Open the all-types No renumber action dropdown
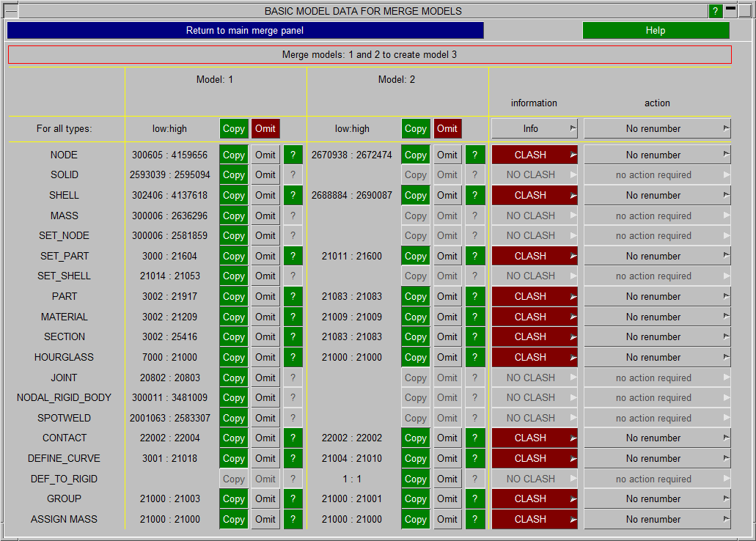This screenshot has width=756, height=541. (657, 129)
